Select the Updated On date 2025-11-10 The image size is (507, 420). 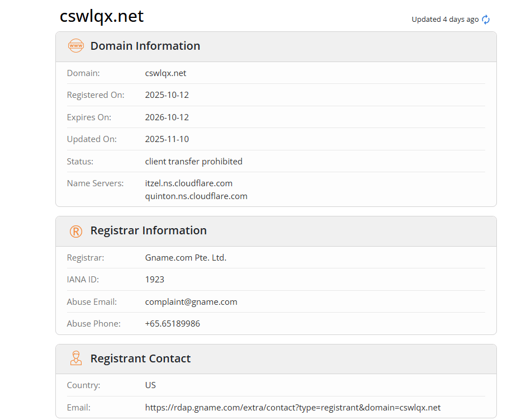coord(167,139)
